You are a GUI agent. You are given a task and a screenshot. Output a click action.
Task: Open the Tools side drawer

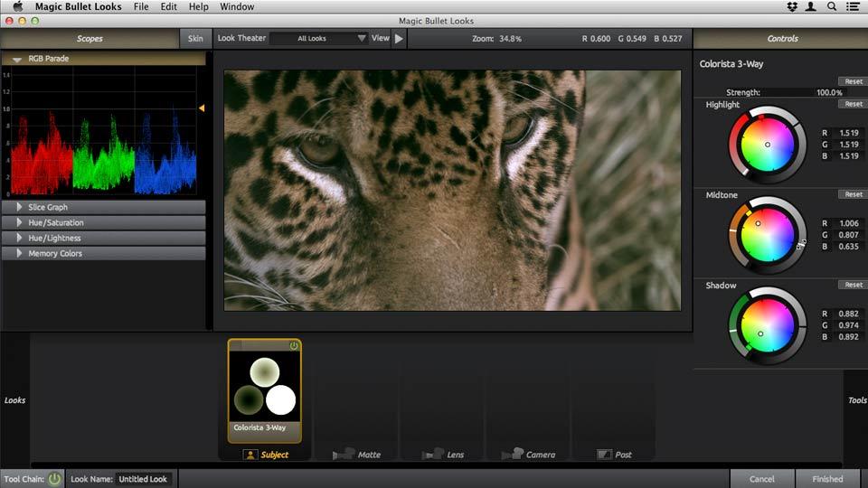tap(856, 400)
